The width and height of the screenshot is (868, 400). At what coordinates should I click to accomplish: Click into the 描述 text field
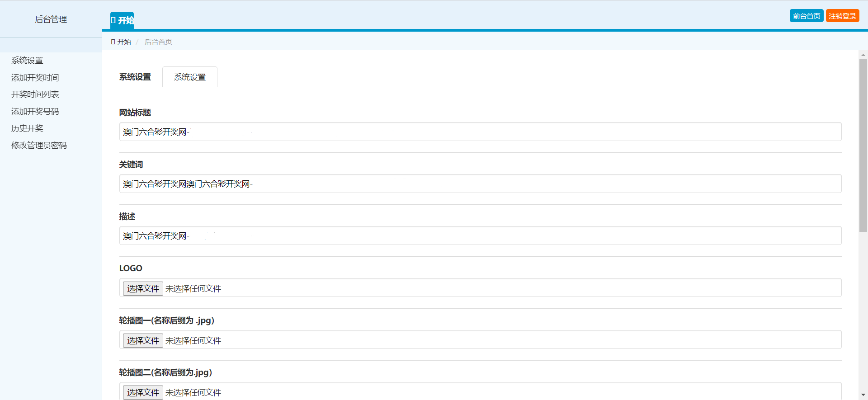[480, 236]
